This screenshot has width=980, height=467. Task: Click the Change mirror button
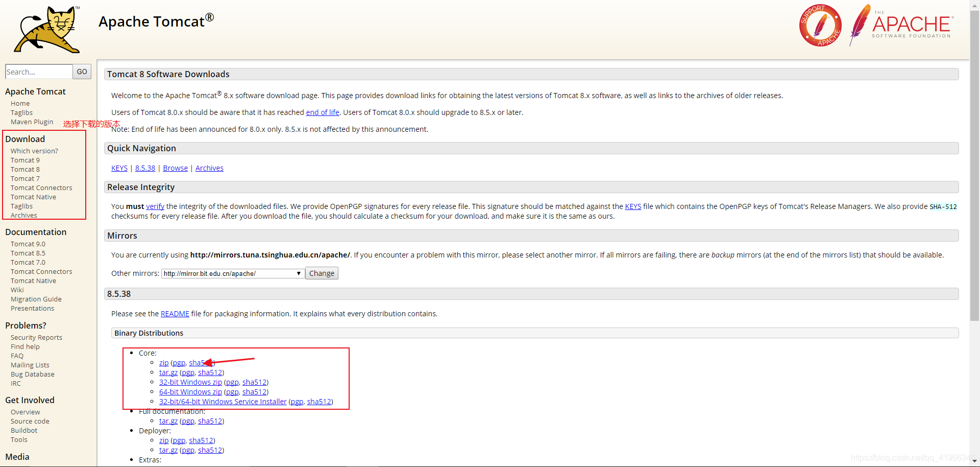click(x=322, y=273)
